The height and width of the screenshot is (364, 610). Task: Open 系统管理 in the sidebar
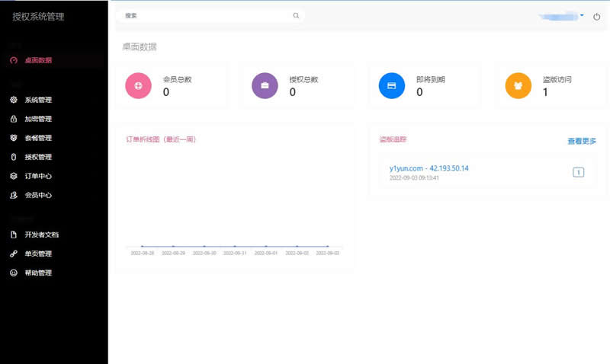tap(38, 100)
